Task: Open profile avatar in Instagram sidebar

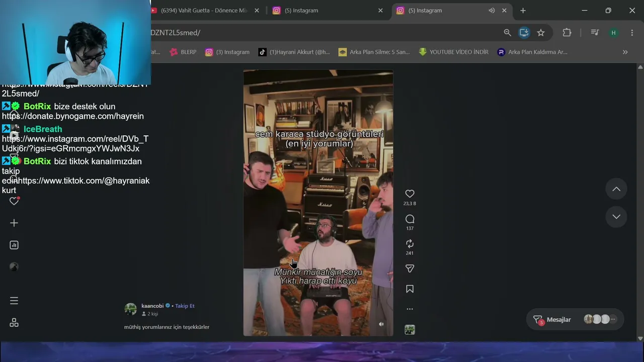Action: coord(14,267)
